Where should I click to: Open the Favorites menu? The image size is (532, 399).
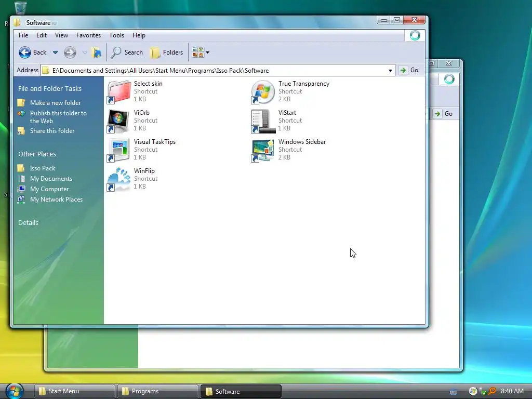coord(88,35)
